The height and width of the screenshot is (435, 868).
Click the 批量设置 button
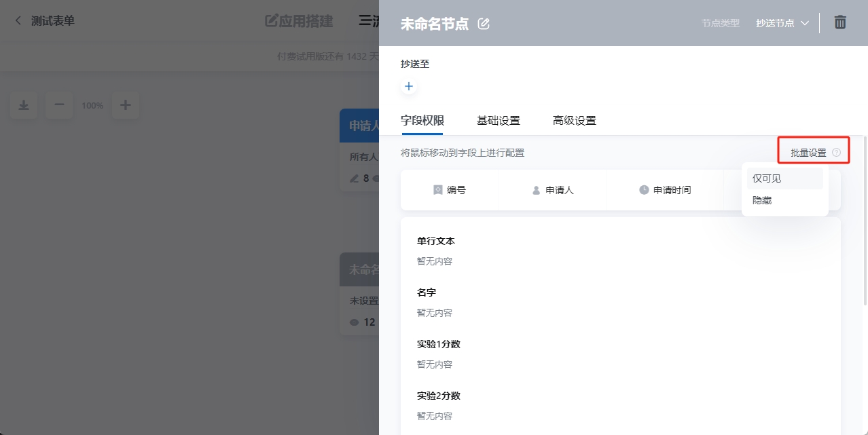[810, 151]
